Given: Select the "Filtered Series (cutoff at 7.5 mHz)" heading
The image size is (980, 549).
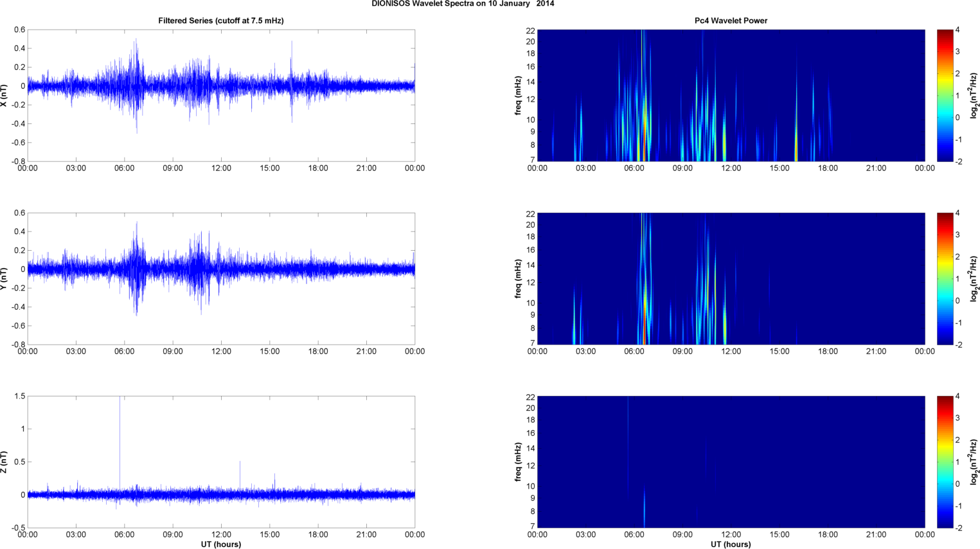Looking at the screenshot, I should point(221,21).
